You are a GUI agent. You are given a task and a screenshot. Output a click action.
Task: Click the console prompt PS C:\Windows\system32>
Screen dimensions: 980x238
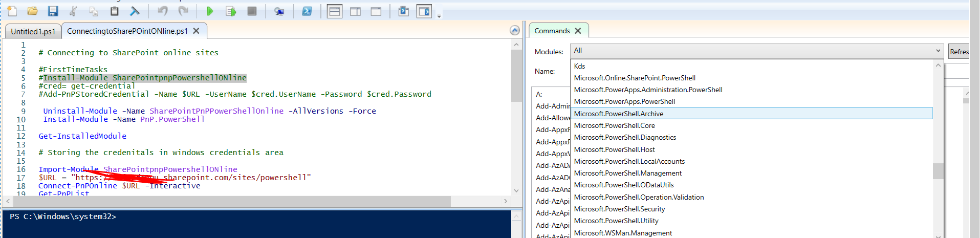pyautogui.click(x=63, y=217)
